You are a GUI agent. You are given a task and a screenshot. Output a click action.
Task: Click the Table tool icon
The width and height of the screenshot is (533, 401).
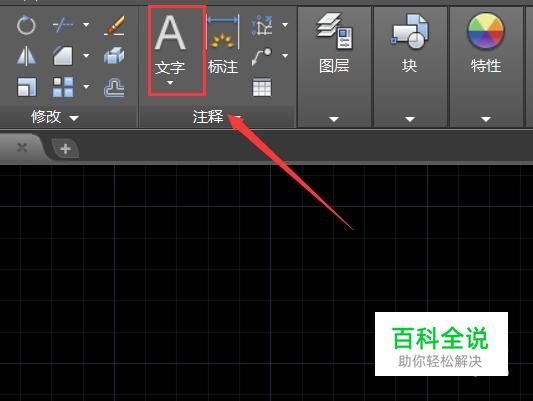click(262, 87)
